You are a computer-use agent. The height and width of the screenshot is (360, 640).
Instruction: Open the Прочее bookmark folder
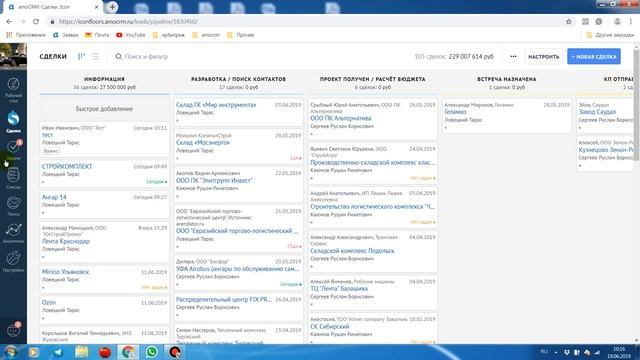tap(241, 35)
